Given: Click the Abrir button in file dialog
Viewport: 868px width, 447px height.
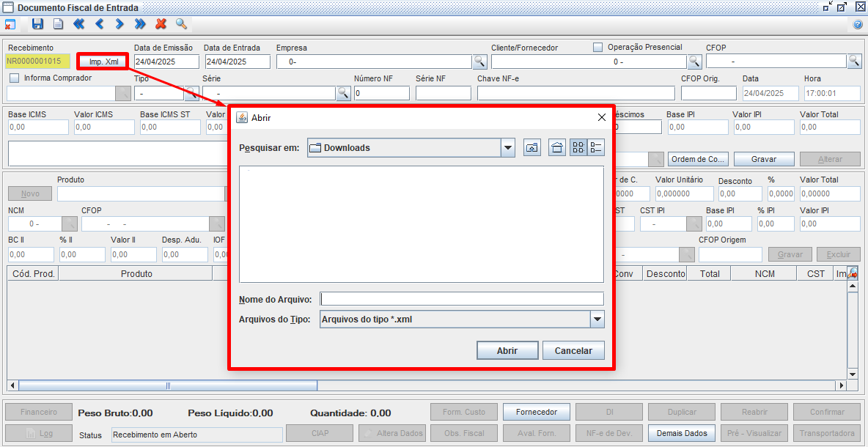Looking at the screenshot, I should 507,350.
